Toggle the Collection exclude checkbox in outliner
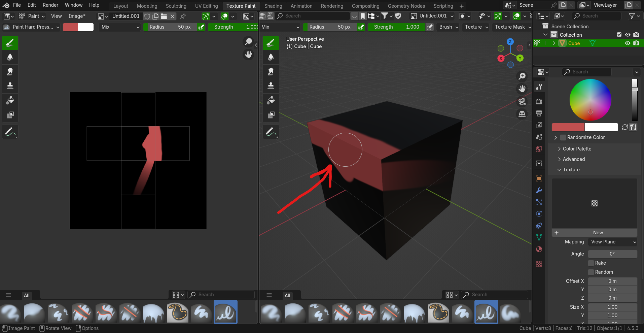The height and width of the screenshot is (333, 644). coord(619,35)
